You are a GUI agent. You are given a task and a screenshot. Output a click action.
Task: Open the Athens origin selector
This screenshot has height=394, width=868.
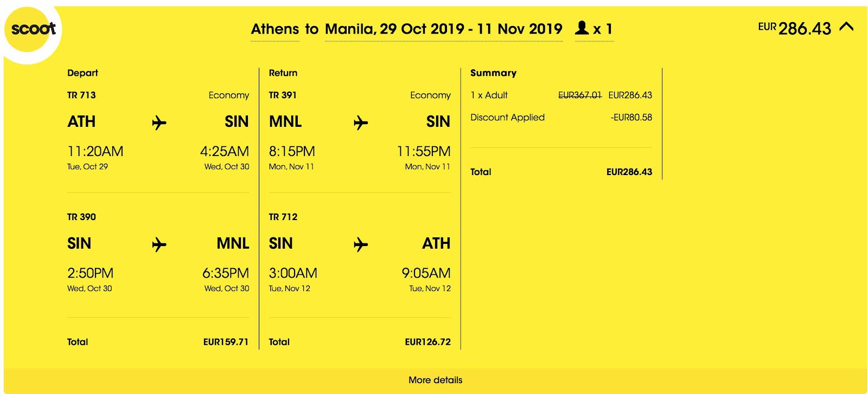point(275,29)
